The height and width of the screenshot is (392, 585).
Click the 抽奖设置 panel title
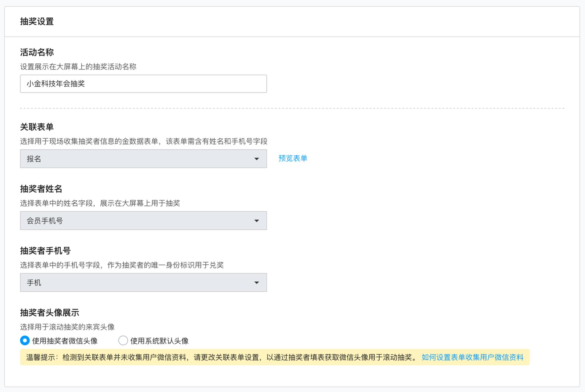pos(37,22)
